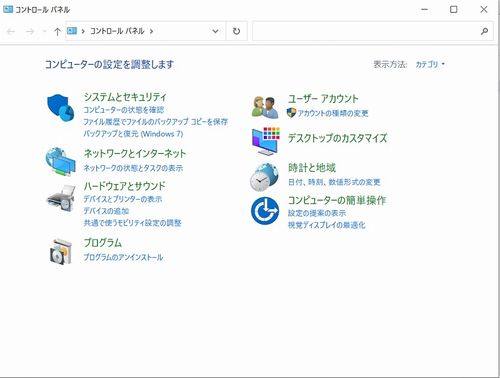Open 共通で使うモビリティ設定の調整 link

click(132, 223)
